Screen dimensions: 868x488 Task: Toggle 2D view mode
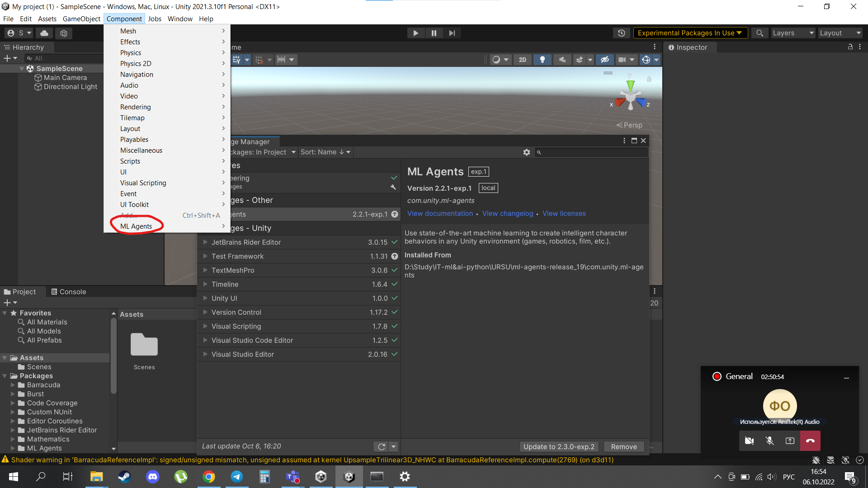522,60
